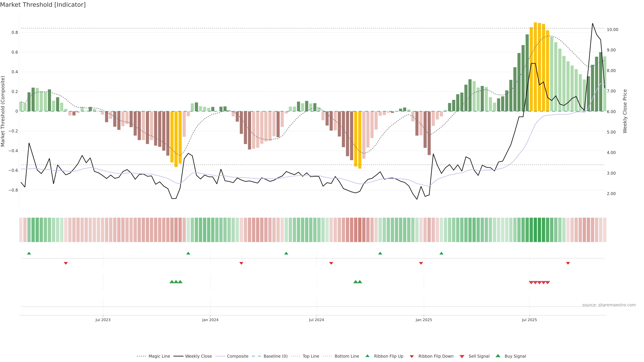Click the leftmost green Ribbon Flip Up marker
This screenshot has width=644, height=362.
[x=29, y=253]
